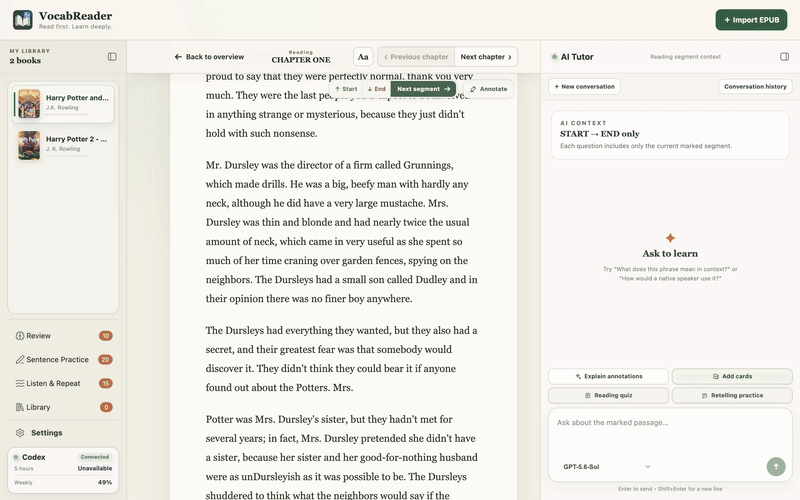Screen dimensions: 800x500
Task: Click the Annotate pencil button
Action: [x=488, y=89]
